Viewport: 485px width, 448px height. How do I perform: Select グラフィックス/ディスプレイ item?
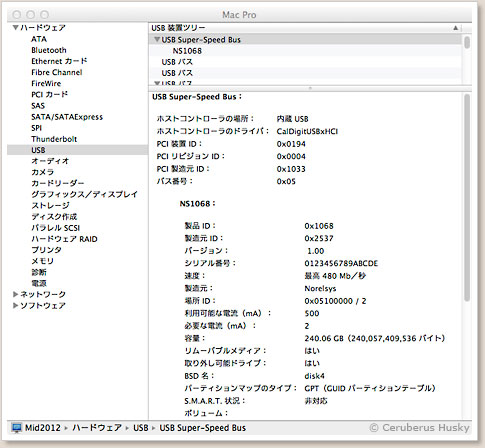point(84,194)
